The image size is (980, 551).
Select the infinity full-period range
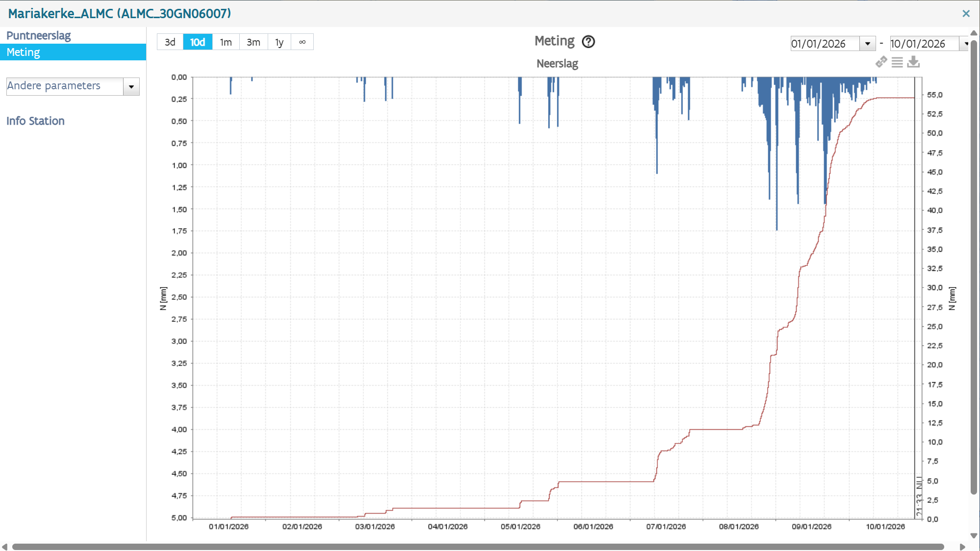point(302,42)
